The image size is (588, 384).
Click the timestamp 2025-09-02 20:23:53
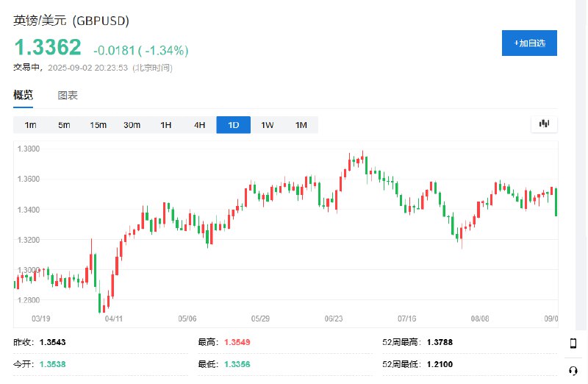pos(87,68)
